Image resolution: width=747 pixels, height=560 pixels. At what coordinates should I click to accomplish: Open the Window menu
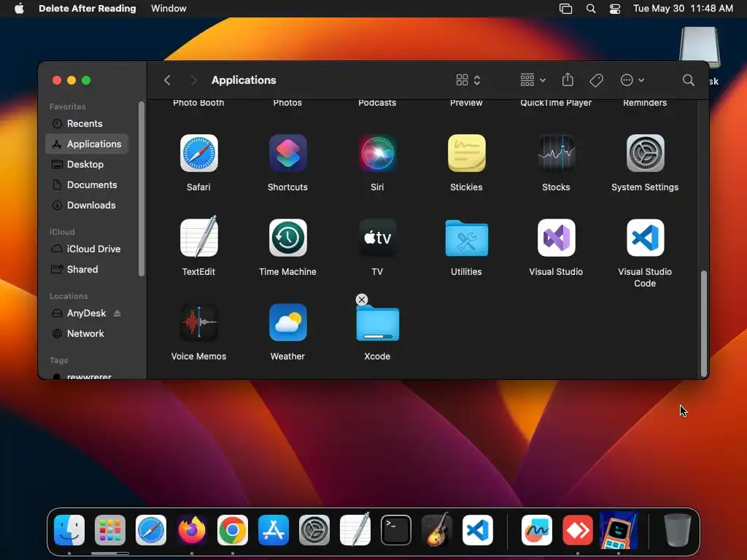click(169, 8)
